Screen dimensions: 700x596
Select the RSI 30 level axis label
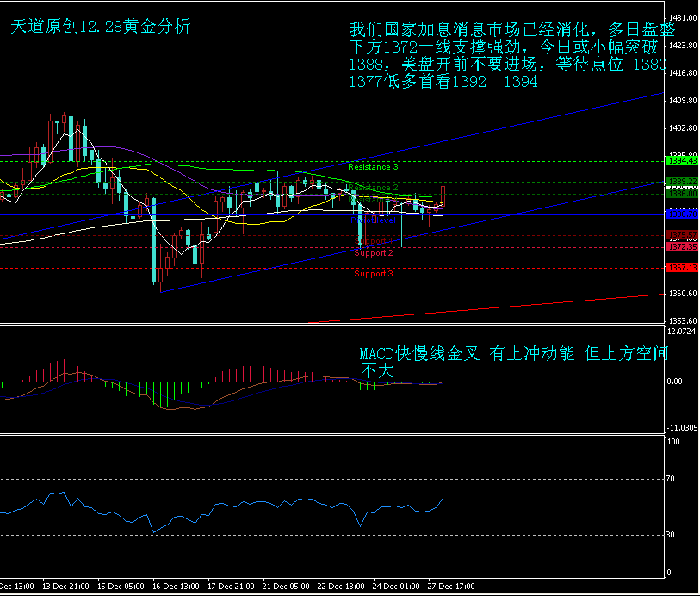674,535
